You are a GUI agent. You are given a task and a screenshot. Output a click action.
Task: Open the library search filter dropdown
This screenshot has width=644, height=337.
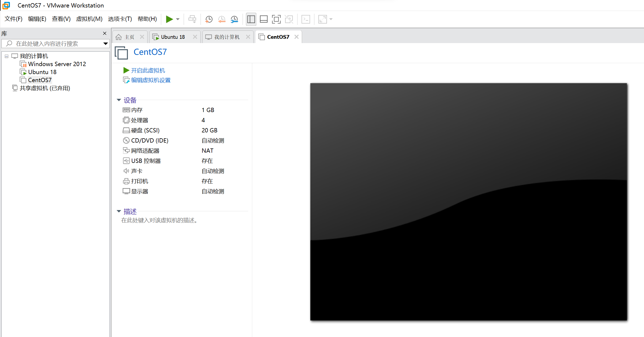(x=106, y=44)
